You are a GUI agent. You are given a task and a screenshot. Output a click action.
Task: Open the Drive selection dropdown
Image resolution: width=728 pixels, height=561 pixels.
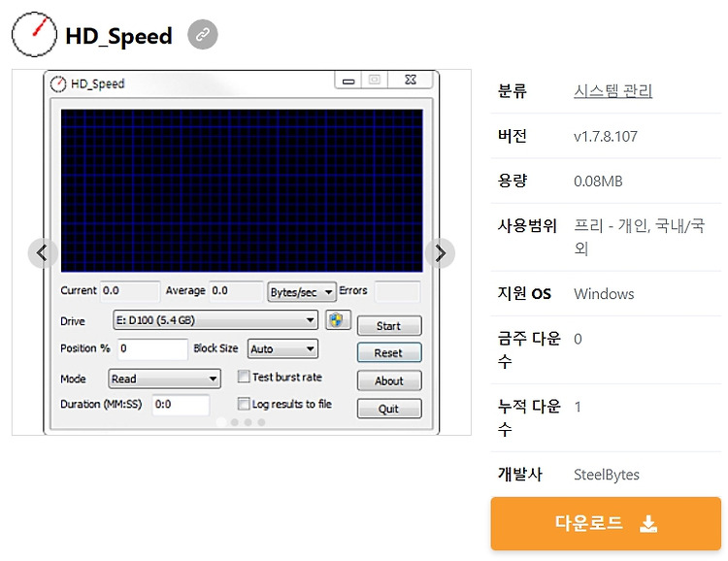pos(215,320)
